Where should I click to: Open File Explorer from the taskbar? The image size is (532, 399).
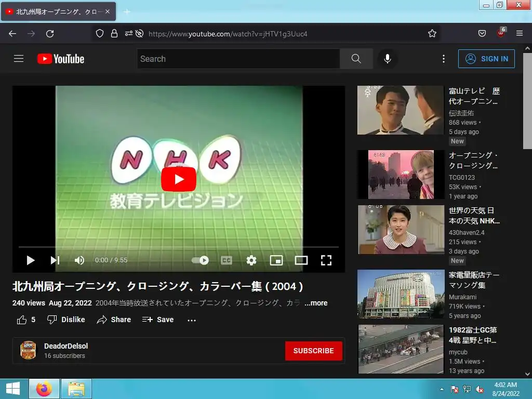pyautogui.click(x=76, y=389)
